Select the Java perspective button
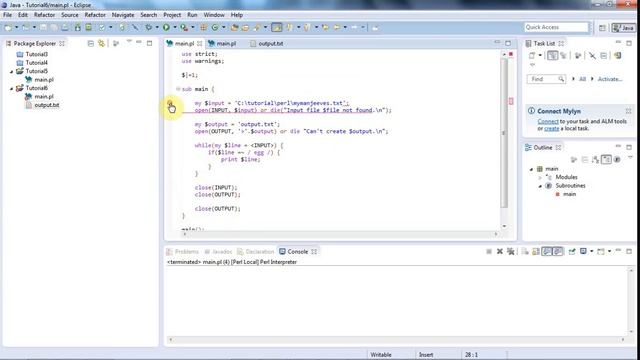The image size is (640, 360). [623, 28]
